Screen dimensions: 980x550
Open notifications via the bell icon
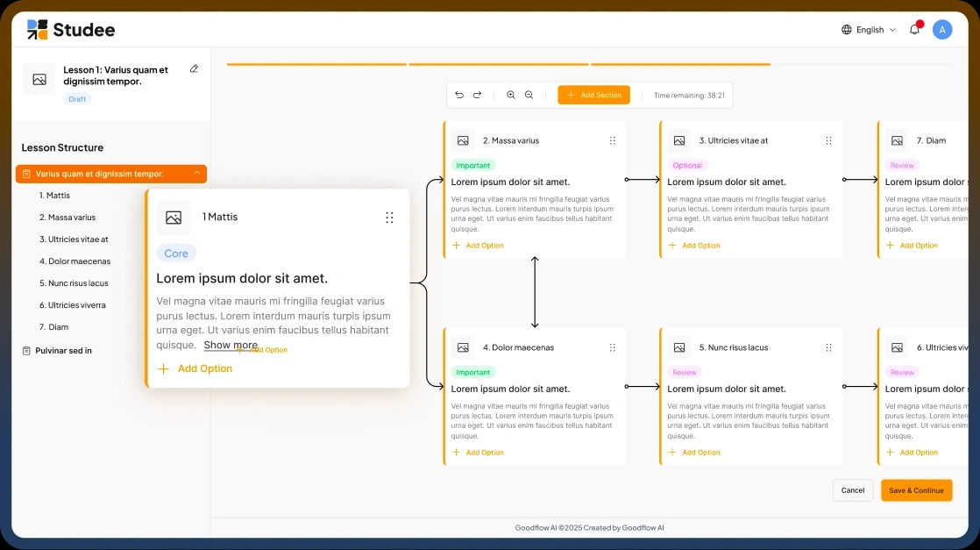pyautogui.click(x=913, y=29)
